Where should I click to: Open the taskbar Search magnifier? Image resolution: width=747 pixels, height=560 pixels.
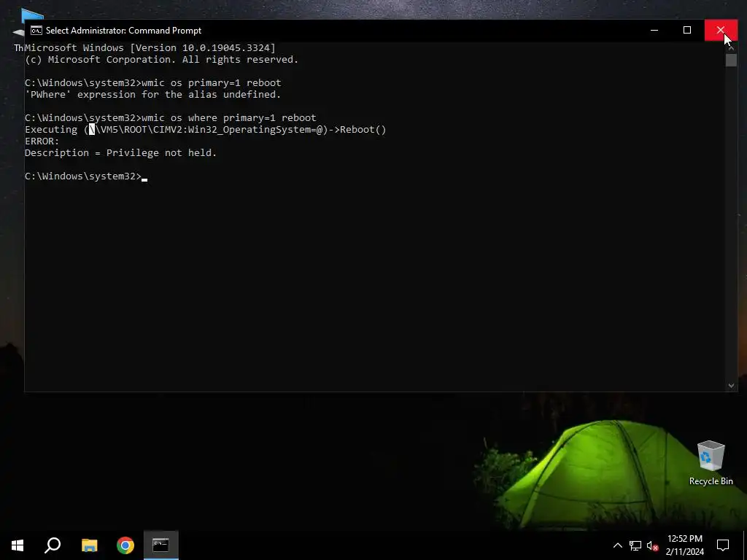(x=53, y=545)
